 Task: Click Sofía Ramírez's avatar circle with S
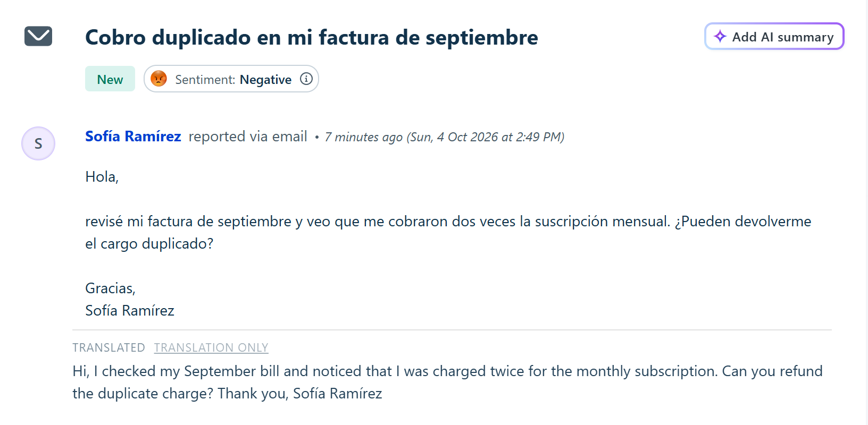tap(38, 143)
